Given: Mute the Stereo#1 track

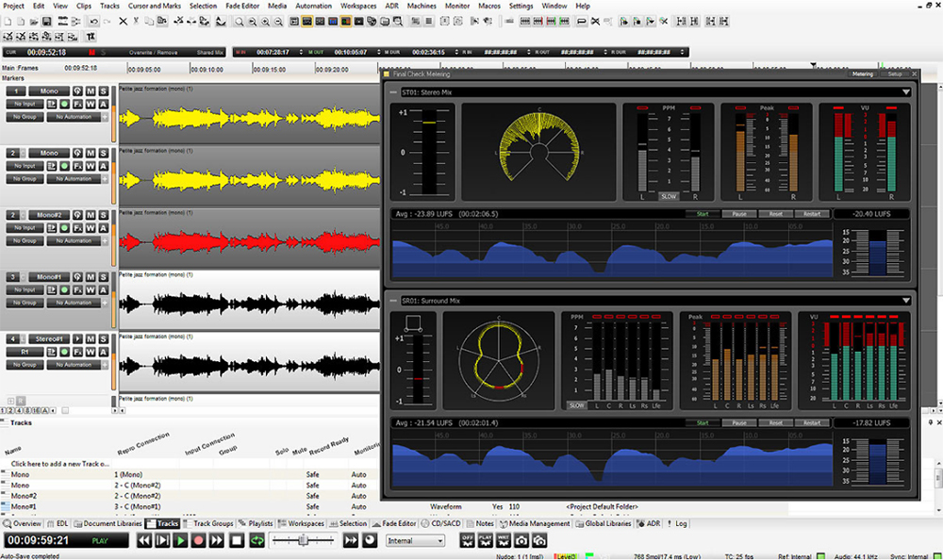Looking at the screenshot, I should [x=91, y=338].
